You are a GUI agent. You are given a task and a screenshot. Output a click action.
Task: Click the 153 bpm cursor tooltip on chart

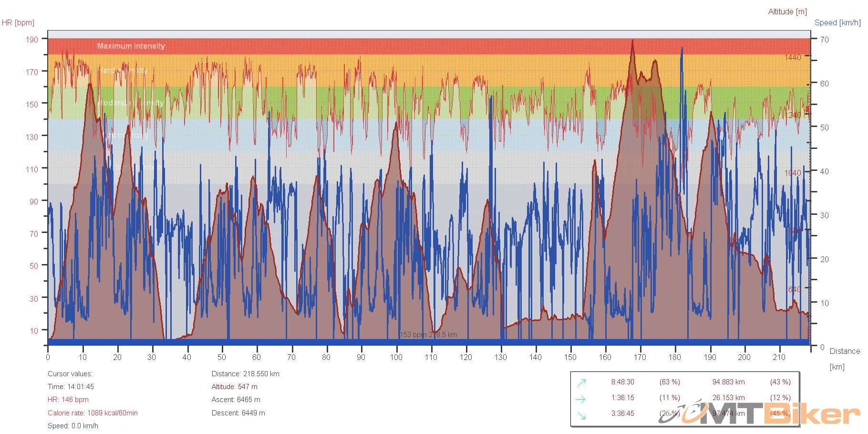[428, 335]
